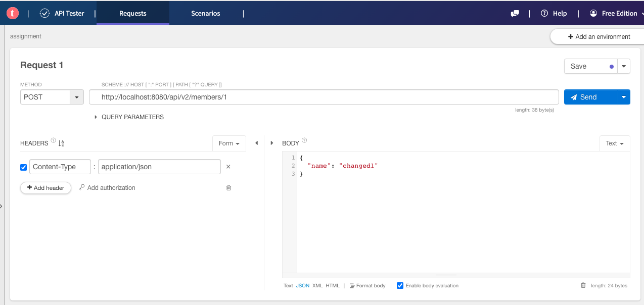Click the HEADERS help question icon
644x305 pixels.
point(53,141)
